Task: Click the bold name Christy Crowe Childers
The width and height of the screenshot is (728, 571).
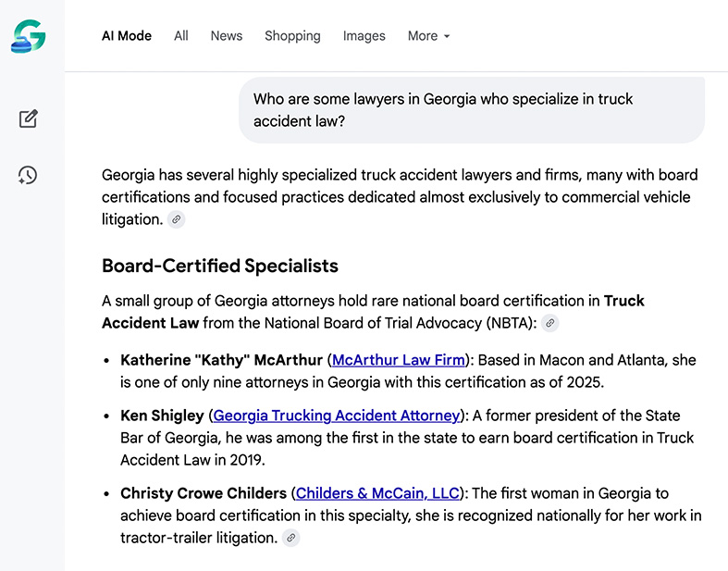Action: click(204, 493)
